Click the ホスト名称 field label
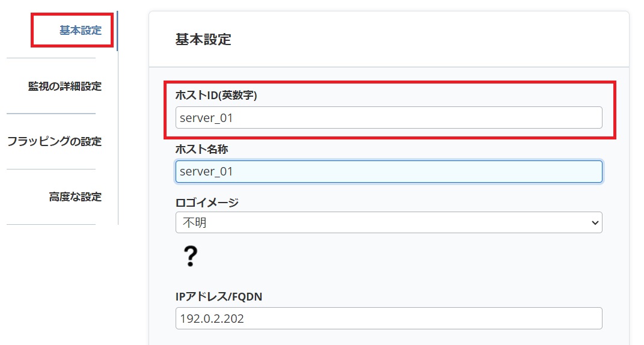644x345 pixels. pyautogui.click(x=202, y=149)
